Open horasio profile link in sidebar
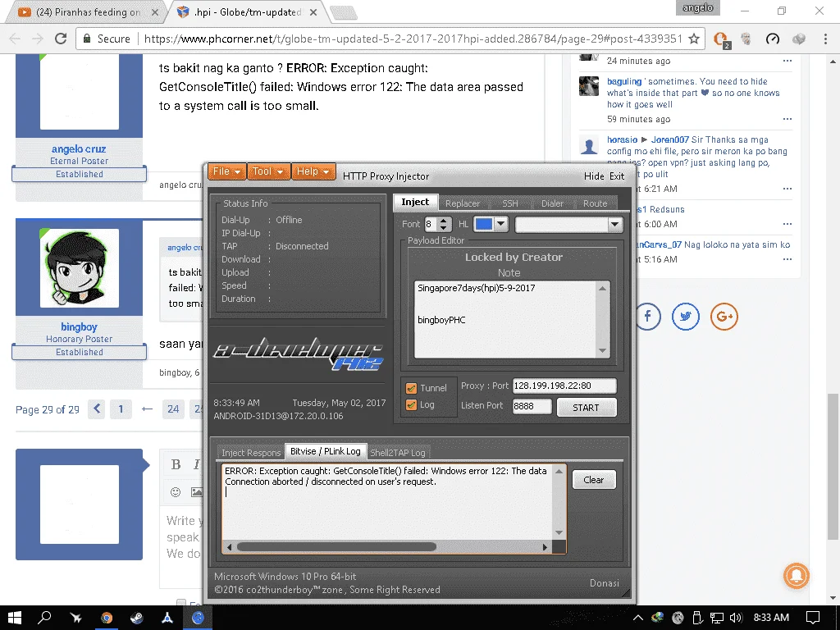 622,139
